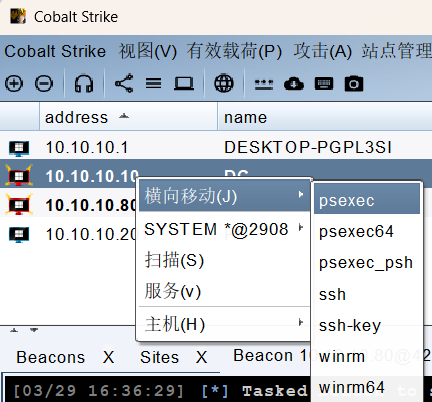The width and height of the screenshot is (432, 402).
Task: Select 横向移动(J) in context menu
Action: (224, 196)
